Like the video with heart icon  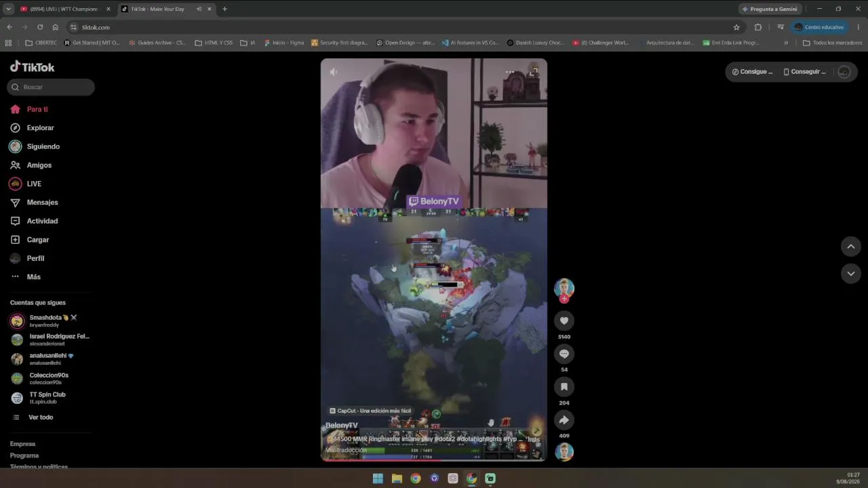(x=564, y=321)
